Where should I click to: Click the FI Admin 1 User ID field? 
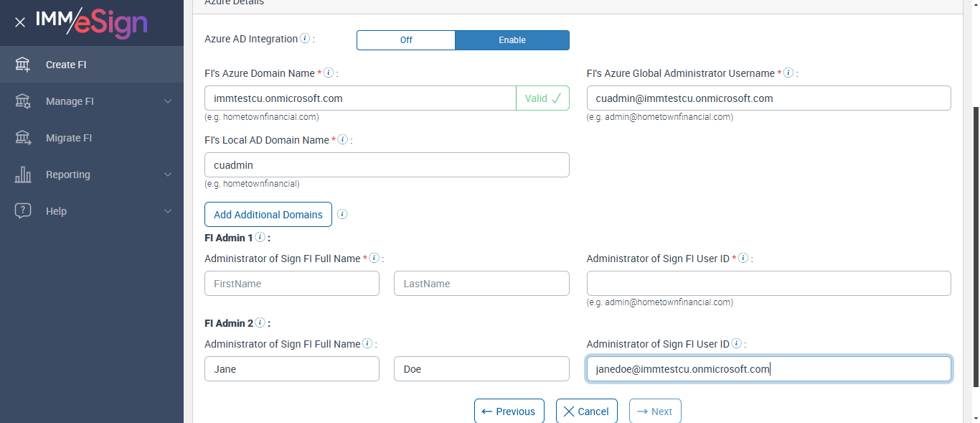(768, 284)
